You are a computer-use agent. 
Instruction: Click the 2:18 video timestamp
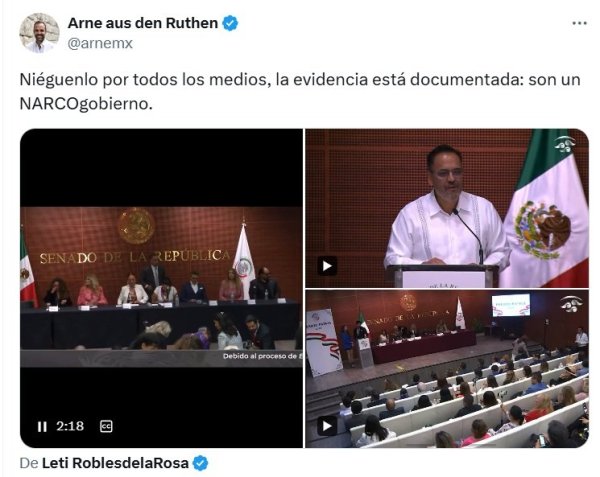click(x=70, y=426)
